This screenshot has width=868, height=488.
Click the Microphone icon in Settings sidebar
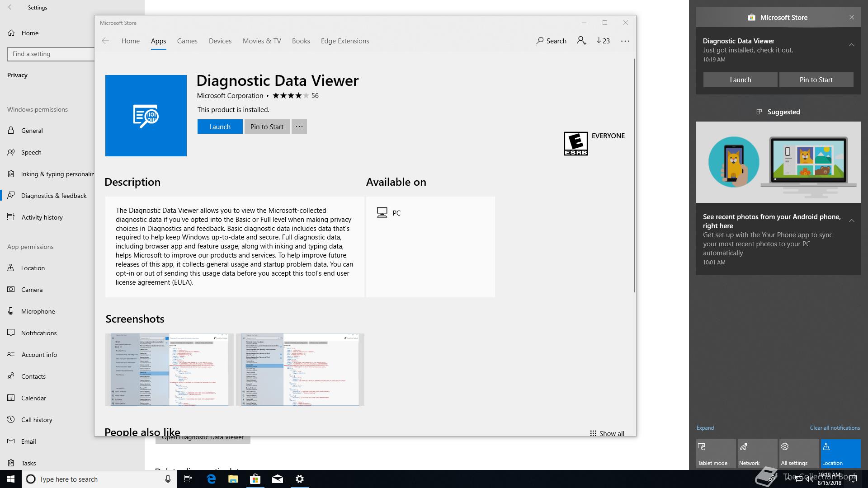click(11, 311)
